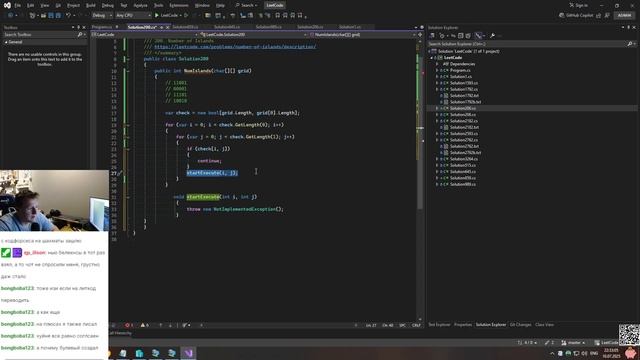Switch to the Properties panel tab
The width and height of the screenshot is (640, 360).
(x=463, y=324)
